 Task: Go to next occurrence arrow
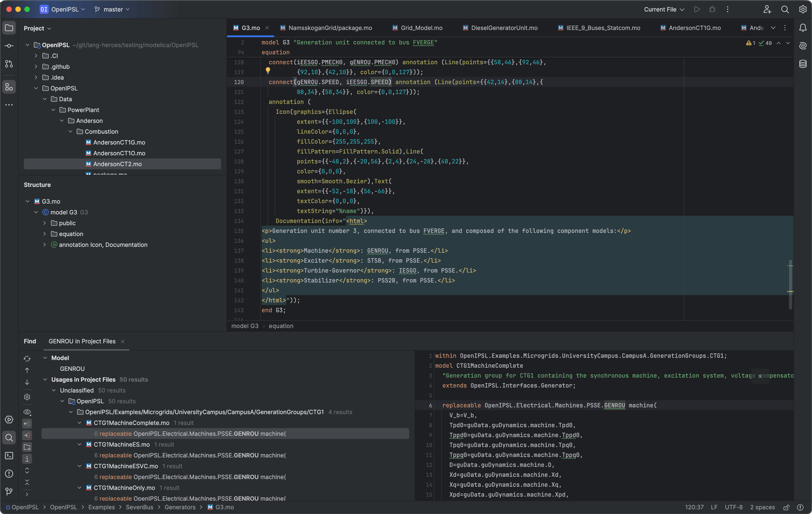coord(27,382)
